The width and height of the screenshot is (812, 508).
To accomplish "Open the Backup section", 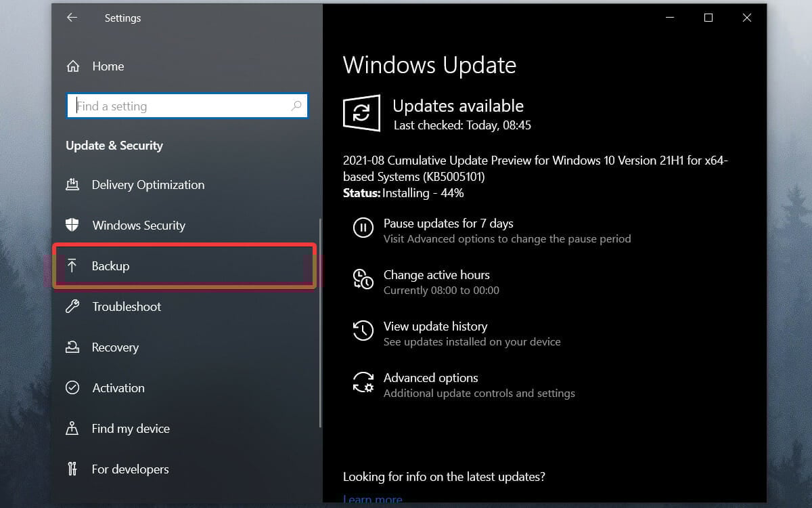I will 184,266.
